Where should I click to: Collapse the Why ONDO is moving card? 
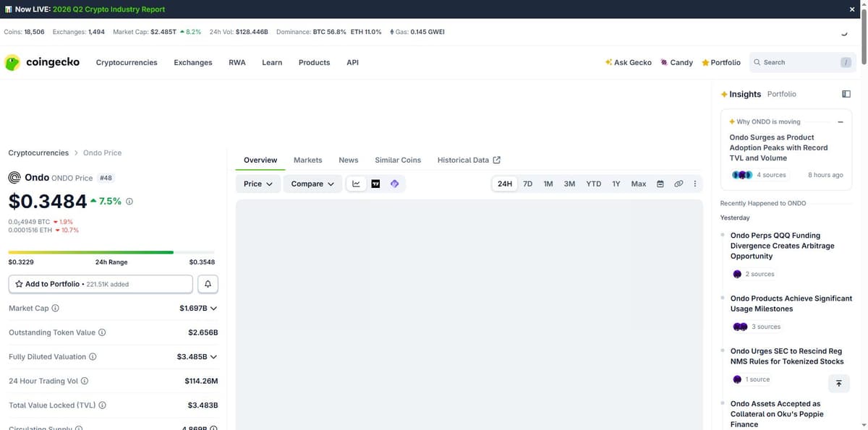[x=841, y=122]
